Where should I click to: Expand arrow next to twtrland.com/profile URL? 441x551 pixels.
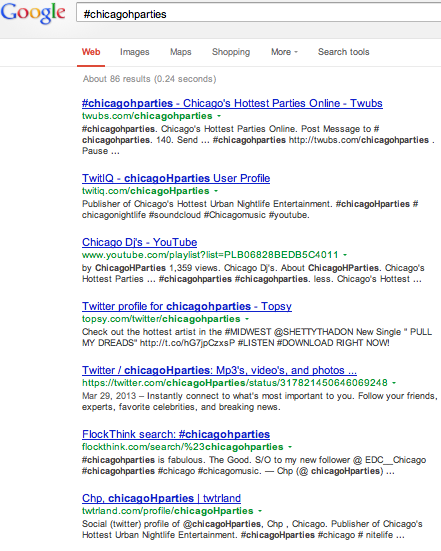(260, 511)
